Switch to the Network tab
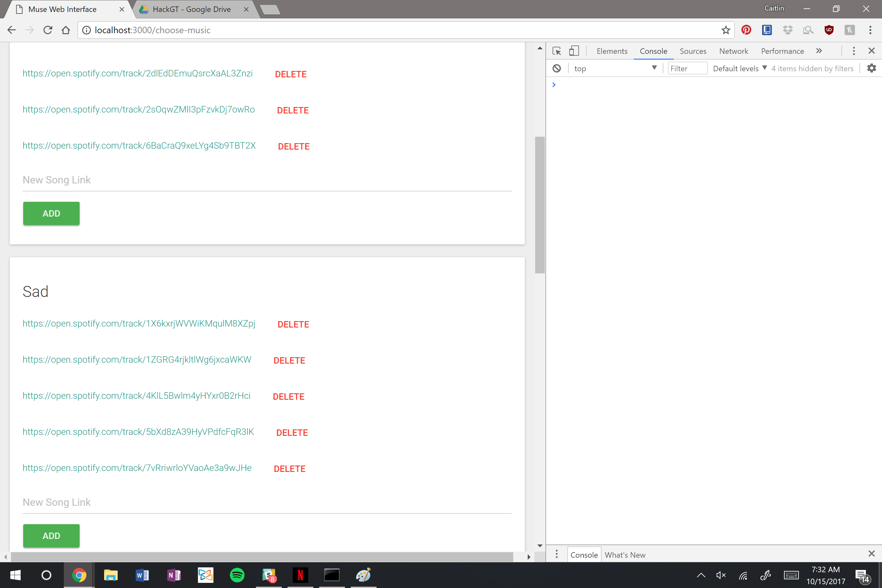This screenshot has height=588, width=882. click(733, 51)
